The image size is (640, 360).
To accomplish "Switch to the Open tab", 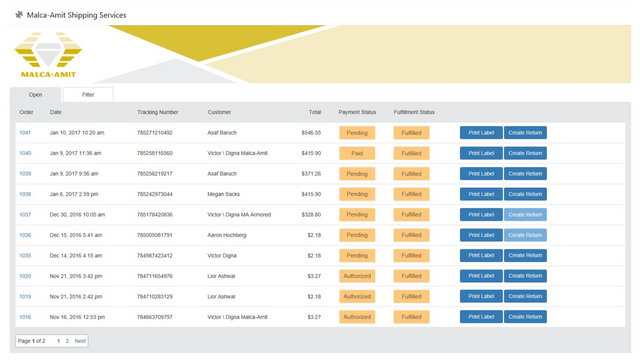I will pos(36,95).
